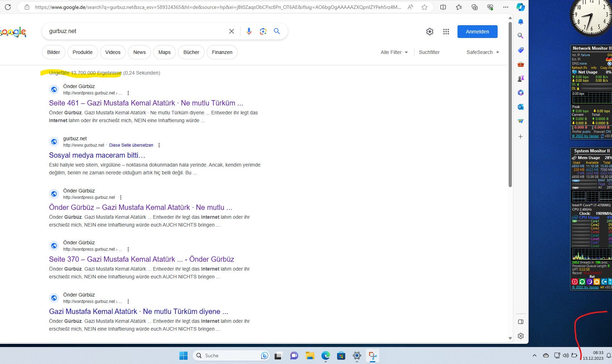This screenshot has height=364, width=612.
Task: Open Outlook in Edge sidebar
Action: pos(521,107)
